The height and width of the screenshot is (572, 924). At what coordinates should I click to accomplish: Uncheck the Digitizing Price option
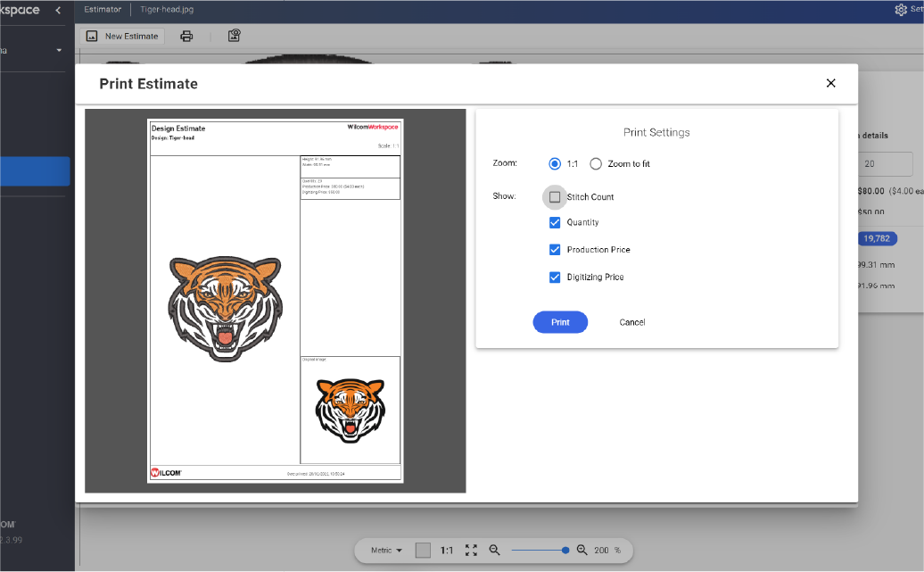tap(555, 278)
